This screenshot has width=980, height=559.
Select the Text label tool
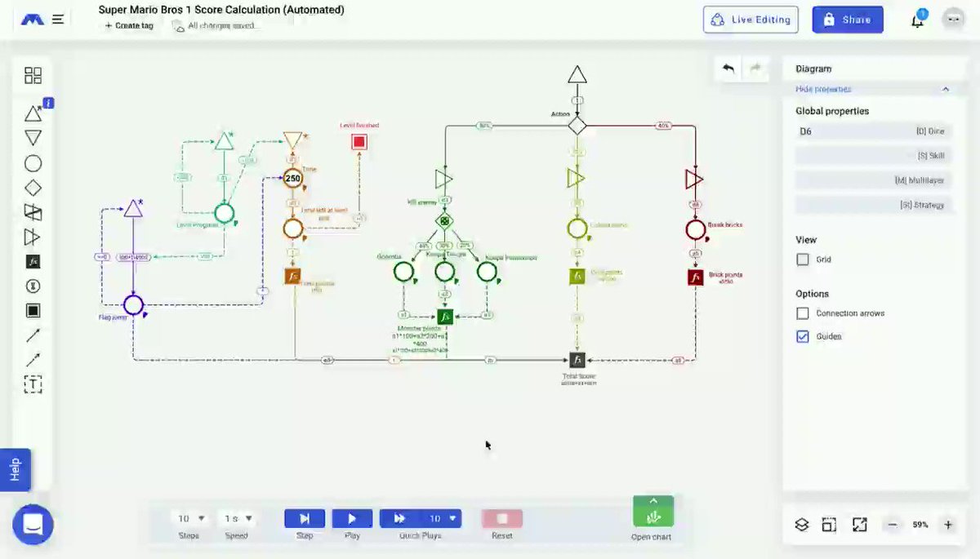pyautogui.click(x=33, y=384)
